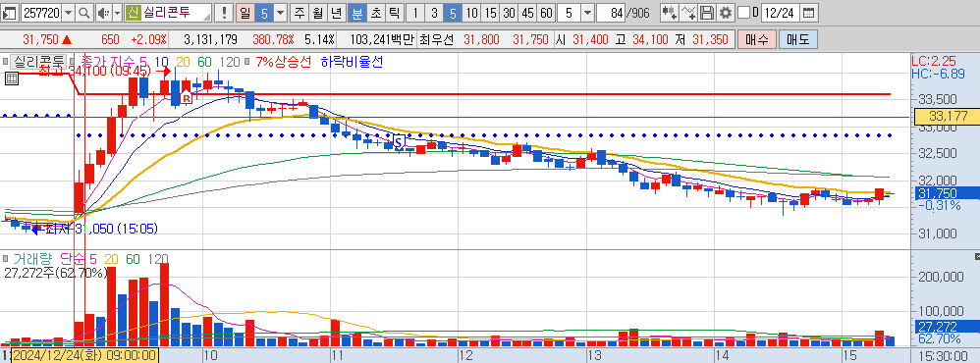This screenshot has height=363, width=980.
Task: Click the 매도 sell button
Action: coord(797,39)
